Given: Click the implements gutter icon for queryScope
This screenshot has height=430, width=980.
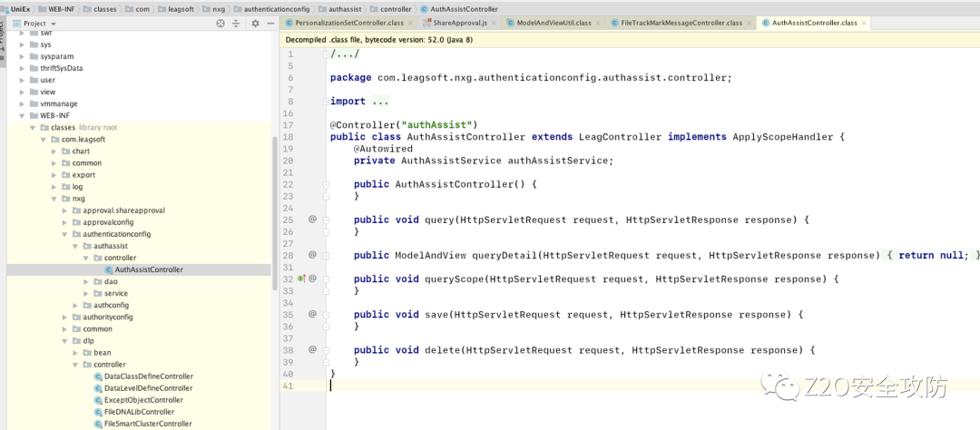Looking at the screenshot, I should 302,279.
